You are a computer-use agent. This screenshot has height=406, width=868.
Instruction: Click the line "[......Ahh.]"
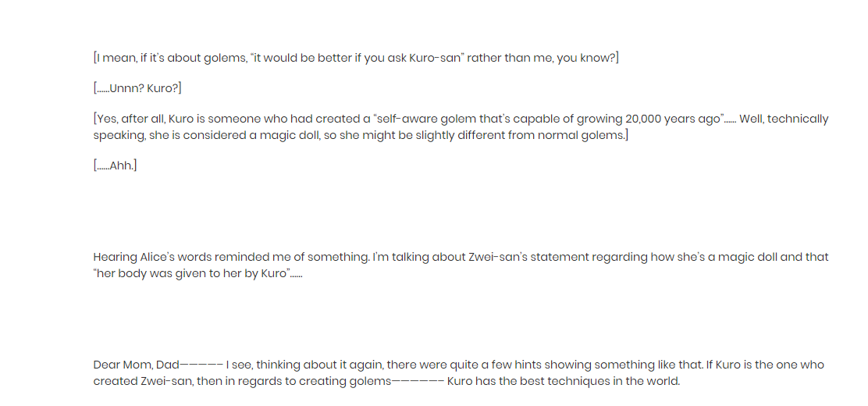[x=115, y=166]
